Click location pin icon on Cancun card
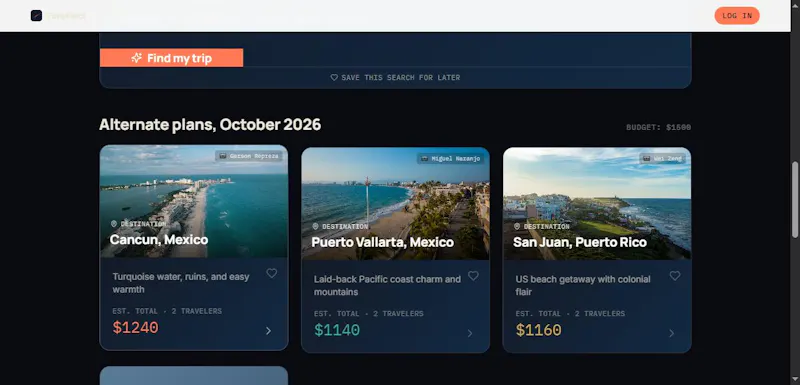800x385 pixels. click(x=114, y=224)
